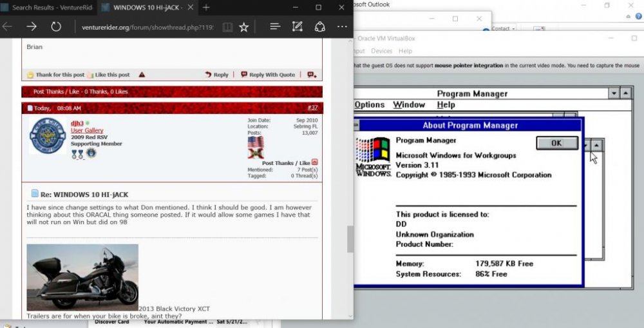Open Reading view book icon

pos(227,27)
